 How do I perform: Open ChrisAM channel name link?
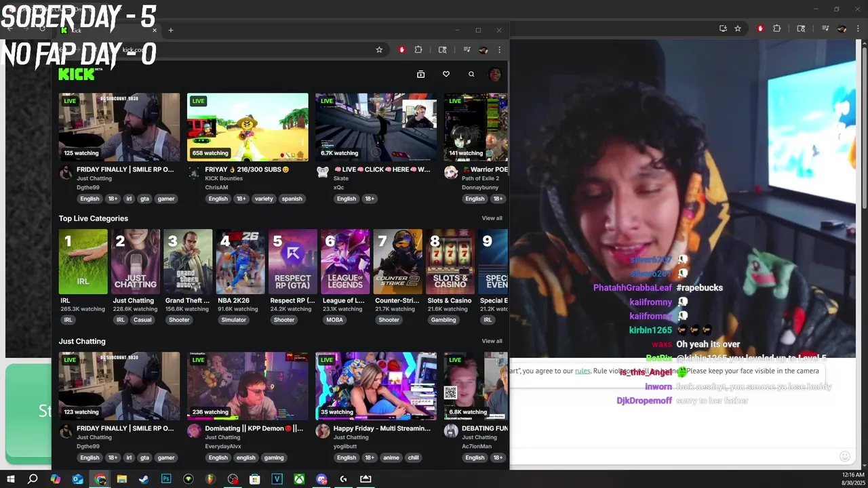pyautogui.click(x=217, y=187)
